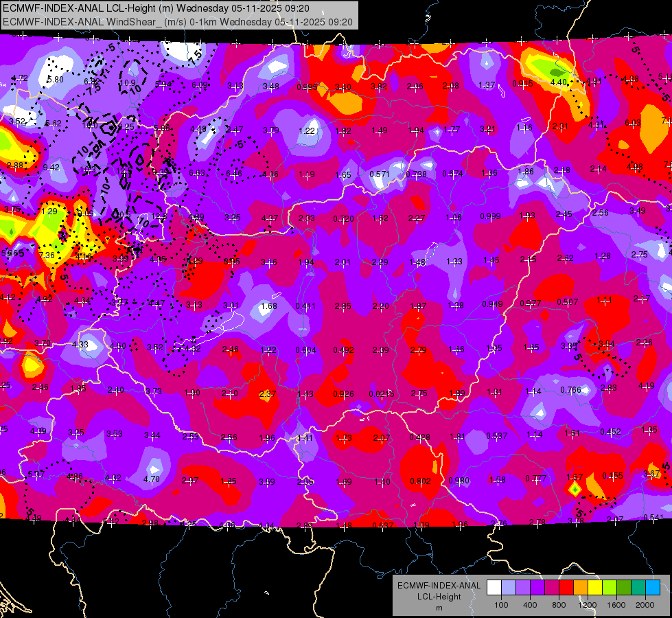Click the grid value 0.980
Image resolution: width=672 pixels, height=618 pixels.
459,481
